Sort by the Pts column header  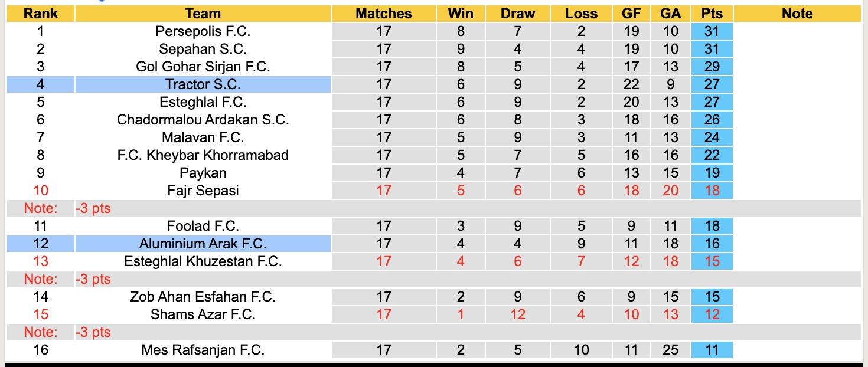pos(712,14)
